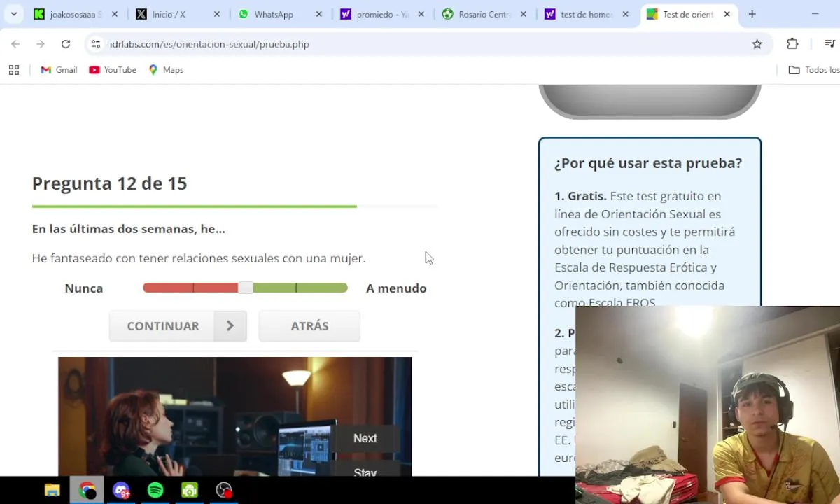The image size is (840, 504).
Task: Close the Rosario Central tab
Action: tap(523, 14)
